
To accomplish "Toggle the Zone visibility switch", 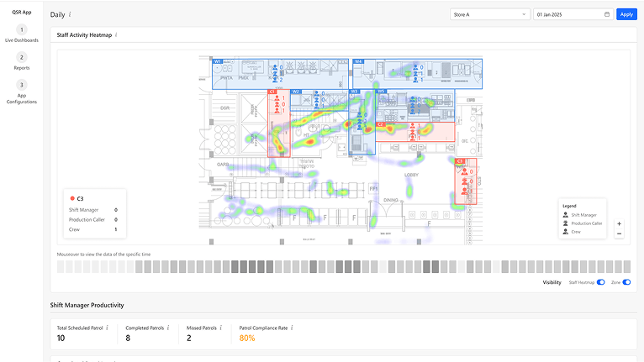I will coord(626,282).
